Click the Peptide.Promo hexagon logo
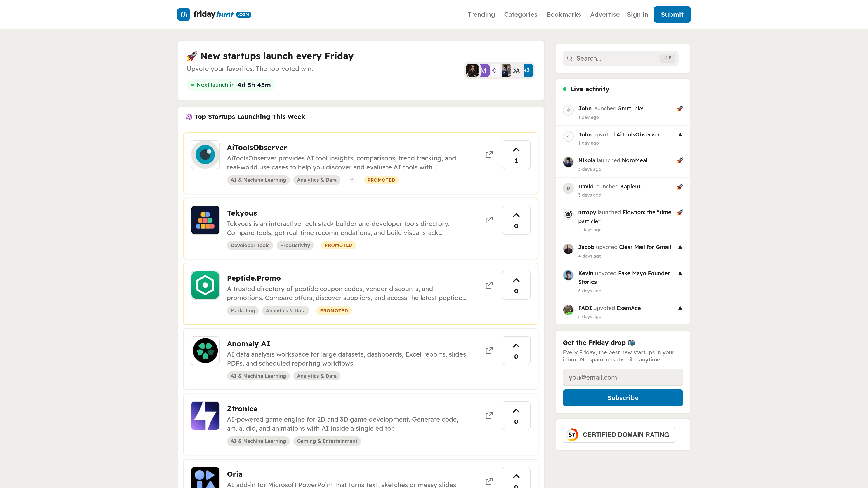The height and width of the screenshot is (488, 868). pos(205,285)
